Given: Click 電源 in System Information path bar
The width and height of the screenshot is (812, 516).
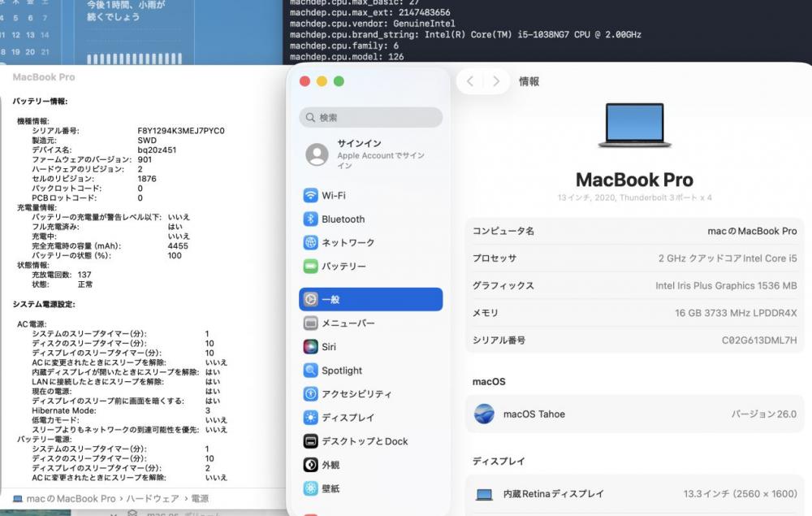Looking at the screenshot, I should coord(200,499).
